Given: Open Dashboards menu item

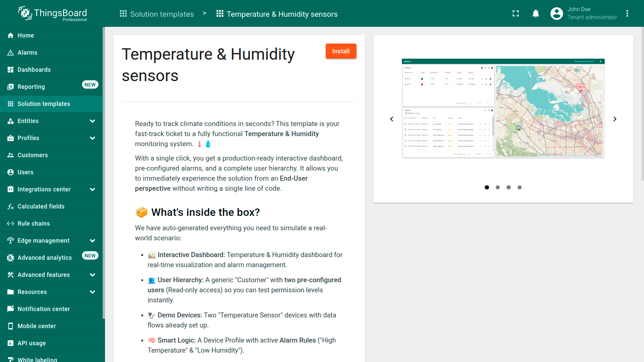Looking at the screenshot, I should pyautogui.click(x=34, y=70).
